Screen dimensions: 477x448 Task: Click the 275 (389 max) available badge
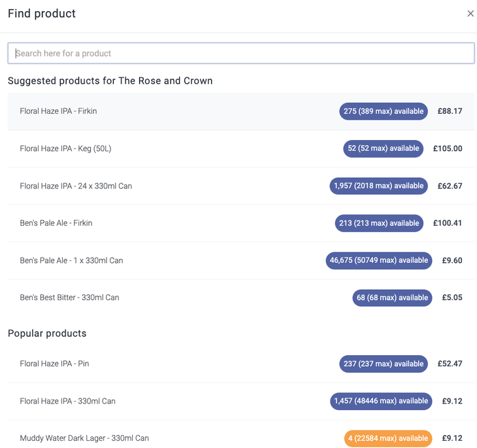coord(384,111)
